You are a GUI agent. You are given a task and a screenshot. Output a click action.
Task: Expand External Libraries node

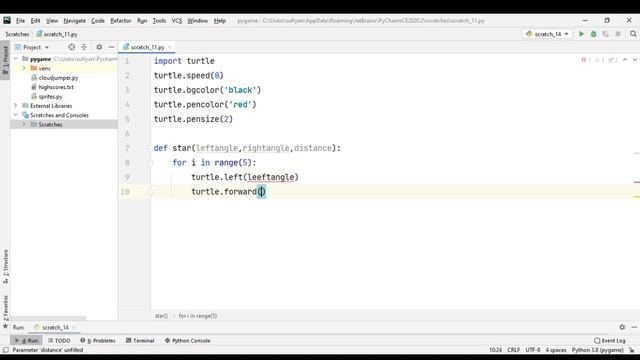[x=16, y=106]
